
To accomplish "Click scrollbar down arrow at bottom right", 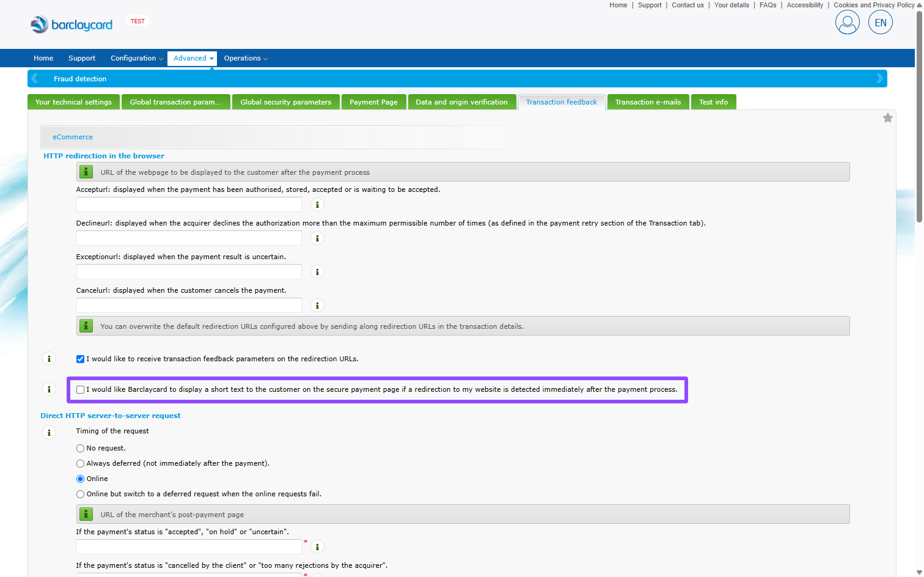I will [x=919, y=572].
